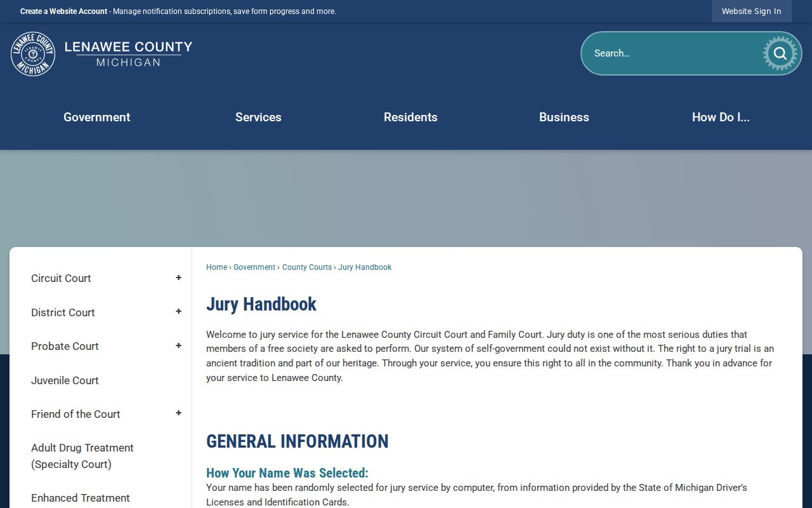Click the search magnifier gear icon
812x508 pixels.
(x=780, y=53)
